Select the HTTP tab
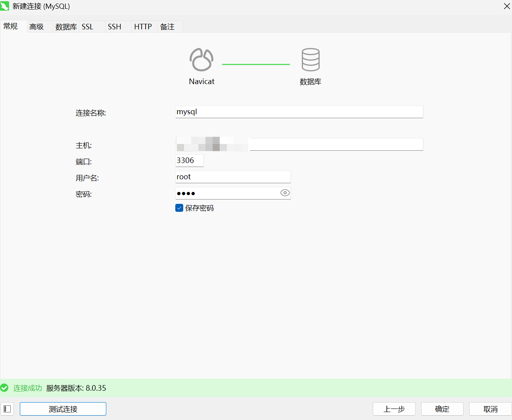Viewport: 512px width, 420px height. coord(143,27)
